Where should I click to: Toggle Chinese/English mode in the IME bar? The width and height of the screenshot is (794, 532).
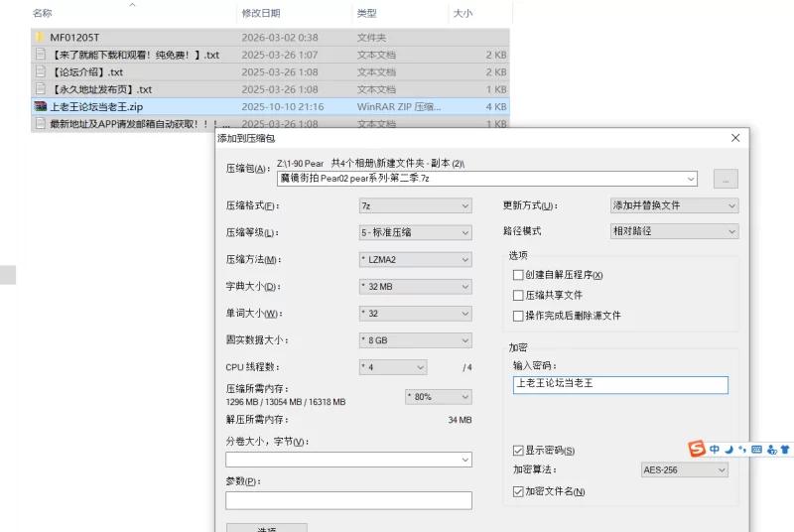(714, 449)
